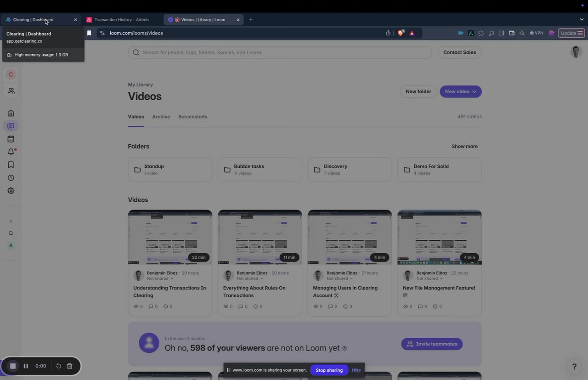Open the invite people icon in sidebar
The image size is (588, 380).
[11, 91]
